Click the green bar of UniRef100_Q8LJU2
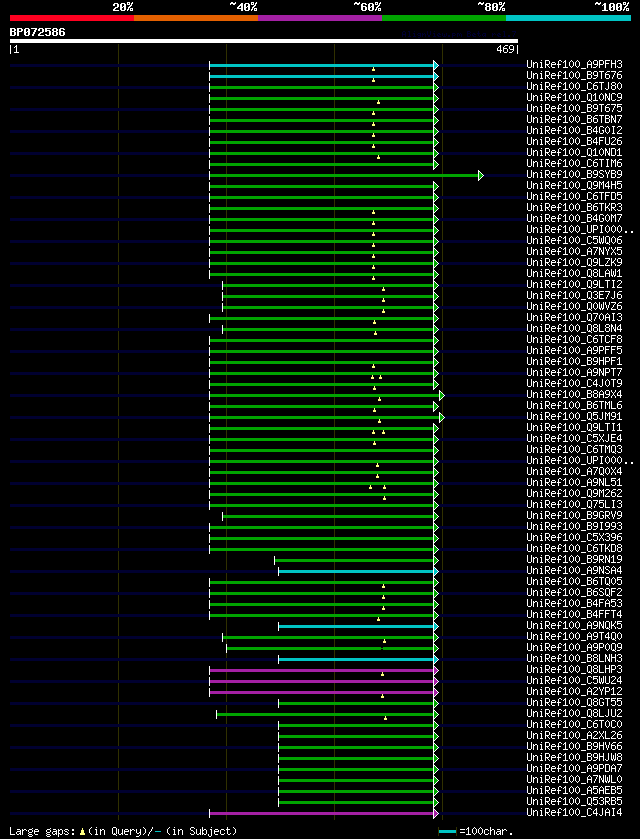The width and height of the screenshot is (640, 839). pyautogui.click(x=325, y=714)
